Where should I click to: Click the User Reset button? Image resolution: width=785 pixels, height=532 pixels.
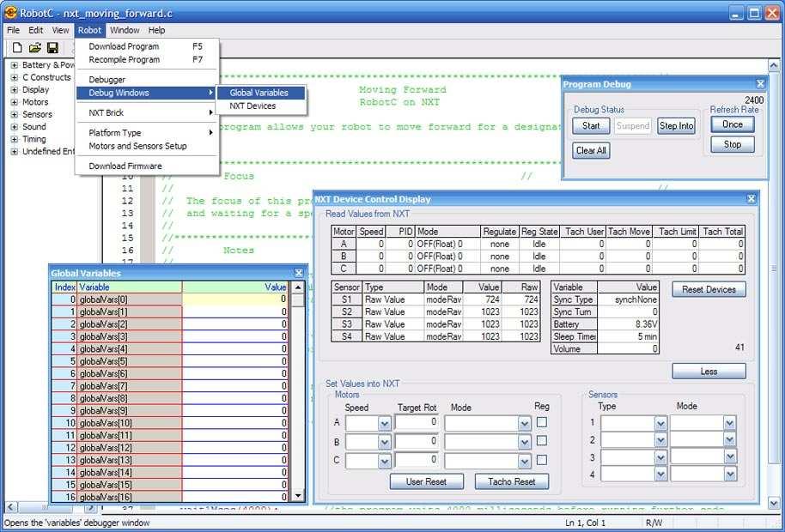[427, 482]
